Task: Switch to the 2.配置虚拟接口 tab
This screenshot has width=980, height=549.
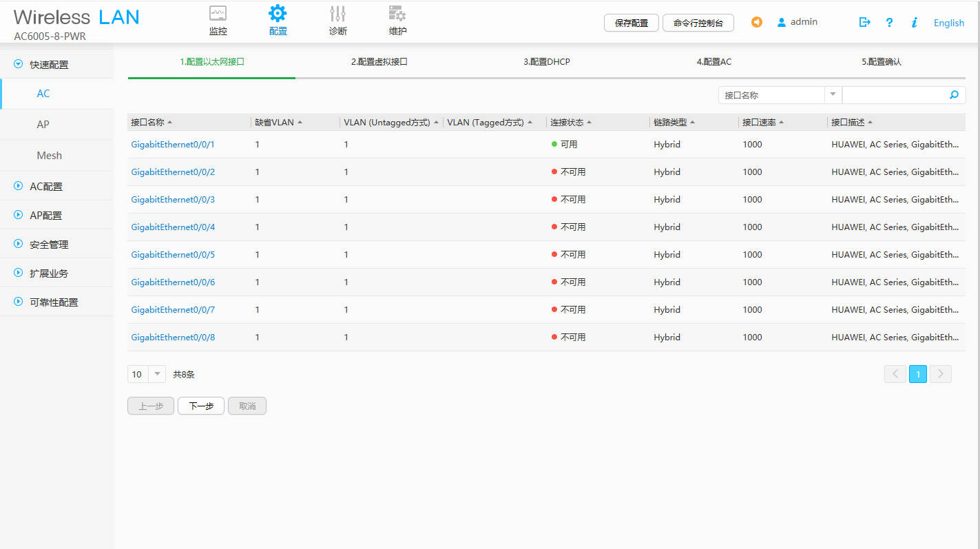Action: pos(378,61)
